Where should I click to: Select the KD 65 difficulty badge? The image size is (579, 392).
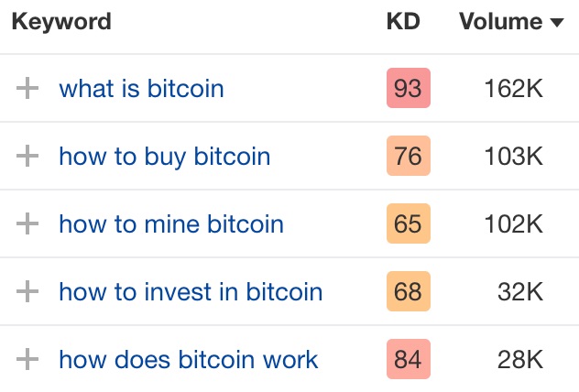(x=408, y=224)
